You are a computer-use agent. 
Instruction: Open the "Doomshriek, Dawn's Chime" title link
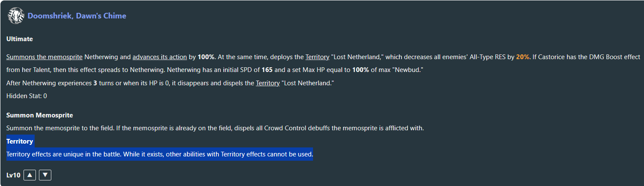(x=77, y=16)
